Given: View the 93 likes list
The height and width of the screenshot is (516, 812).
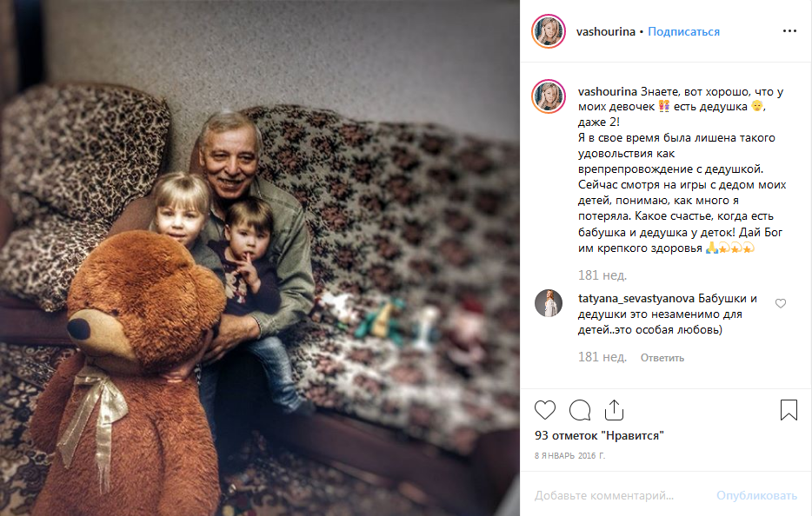Looking at the screenshot, I should point(599,436).
